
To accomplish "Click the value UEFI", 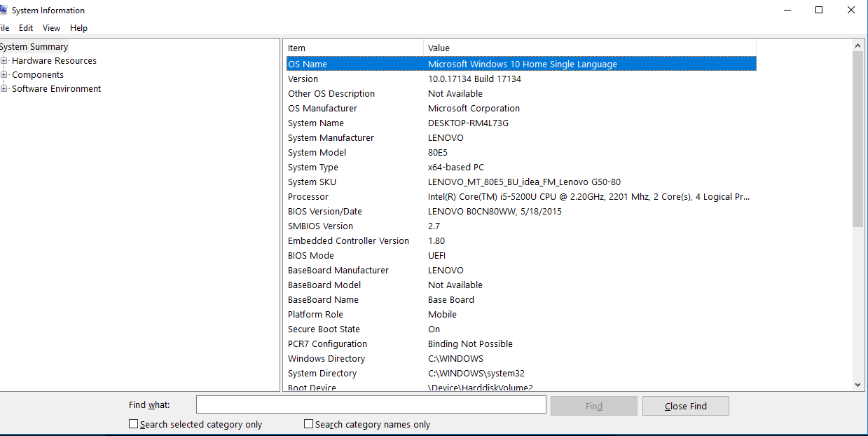I will pos(436,256).
